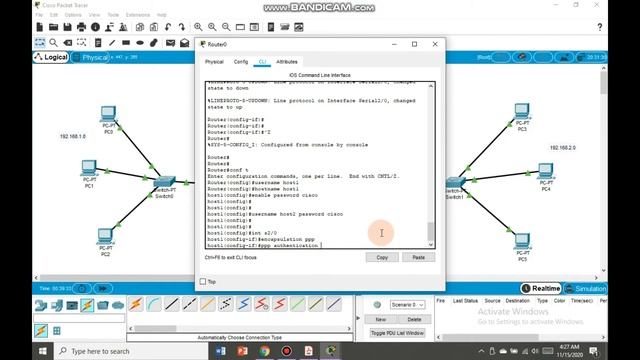
Task: Pick the Draw Ellipse tool icon
Action: [x=140, y=42]
